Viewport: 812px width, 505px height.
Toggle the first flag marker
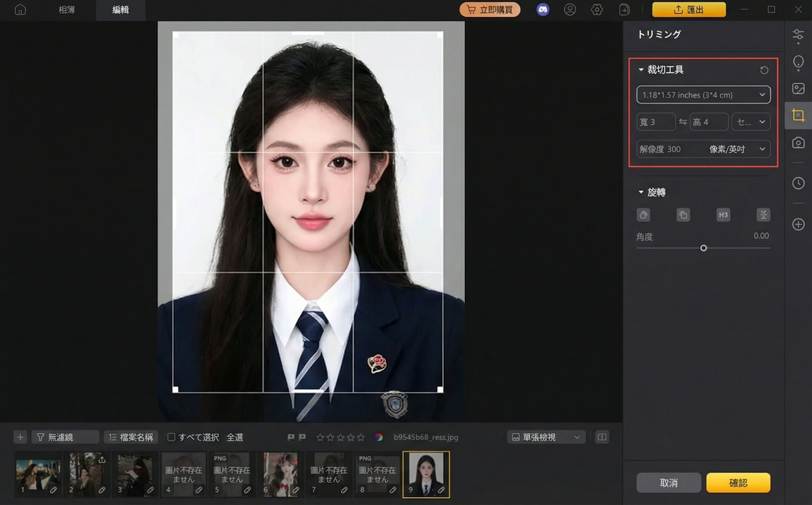coord(291,437)
